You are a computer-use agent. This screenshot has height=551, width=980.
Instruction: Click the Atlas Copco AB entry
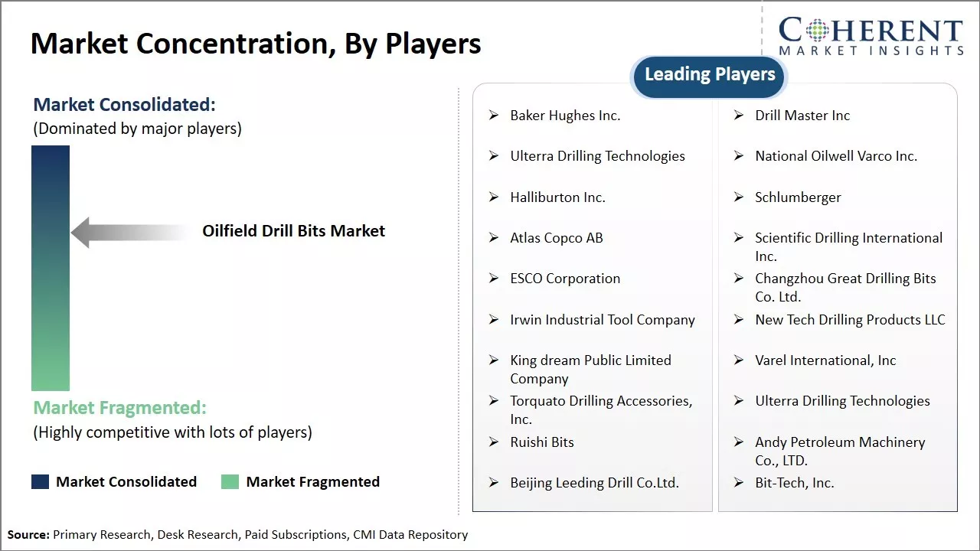(557, 238)
